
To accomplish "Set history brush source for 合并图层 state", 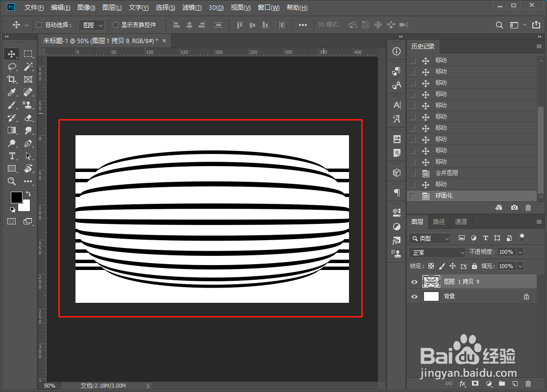I will pos(413,173).
